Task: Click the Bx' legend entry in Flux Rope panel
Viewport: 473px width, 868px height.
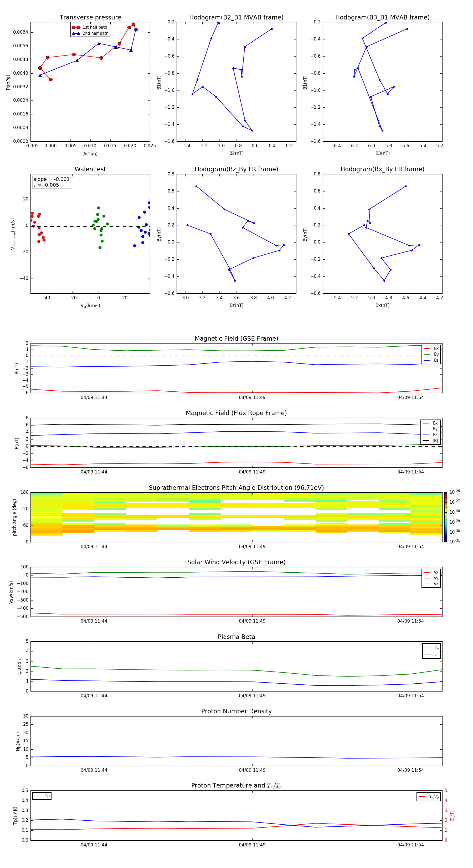Action: pos(431,423)
